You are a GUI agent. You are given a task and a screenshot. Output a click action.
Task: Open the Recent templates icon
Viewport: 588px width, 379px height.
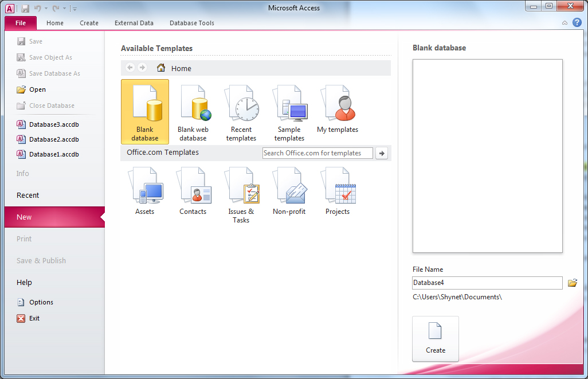pos(241,112)
